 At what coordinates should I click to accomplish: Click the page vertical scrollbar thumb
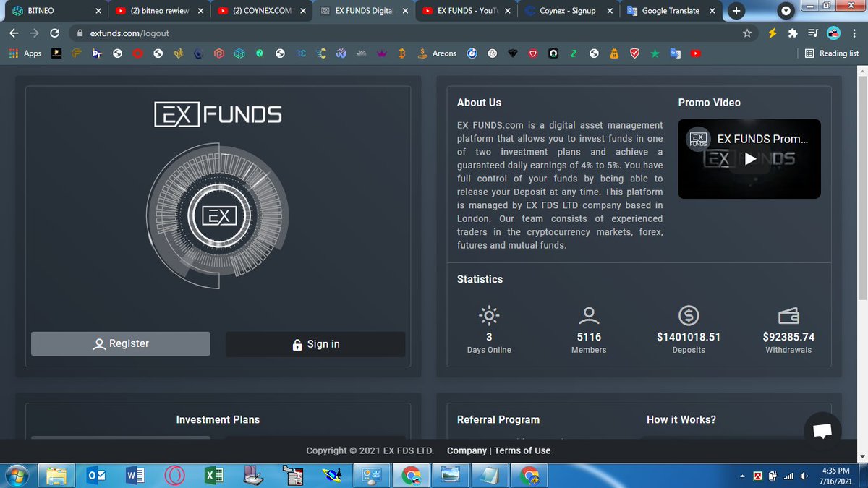click(861, 188)
